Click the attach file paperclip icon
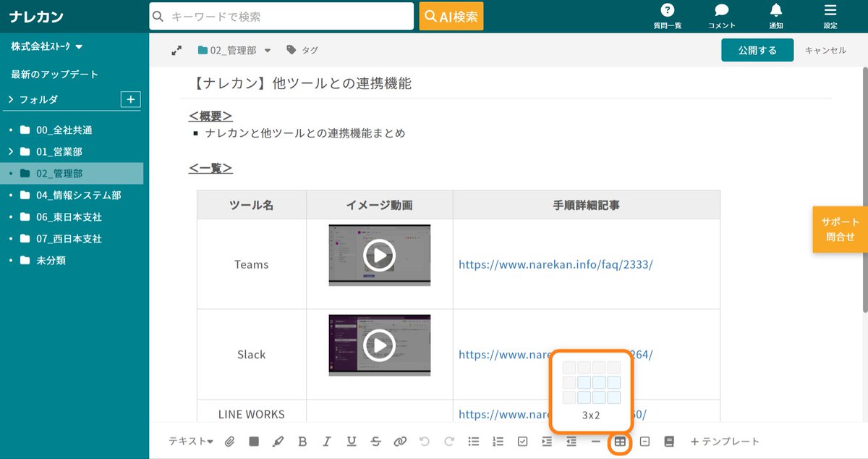The height and width of the screenshot is (459, 868). pyautogui.click(x=229, y=441)
